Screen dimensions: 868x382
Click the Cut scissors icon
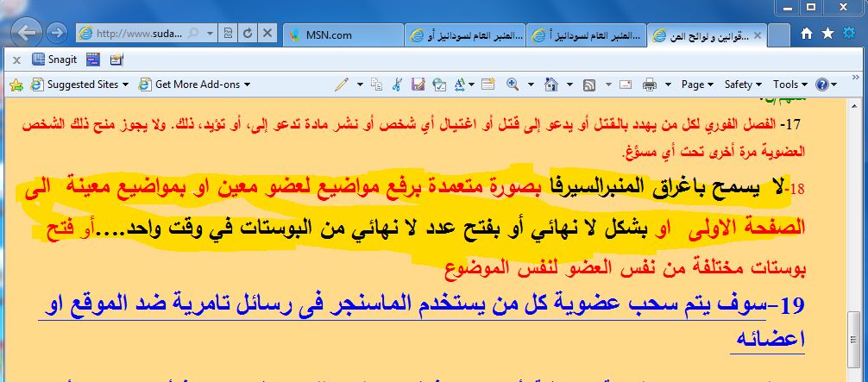coord(396,85)
